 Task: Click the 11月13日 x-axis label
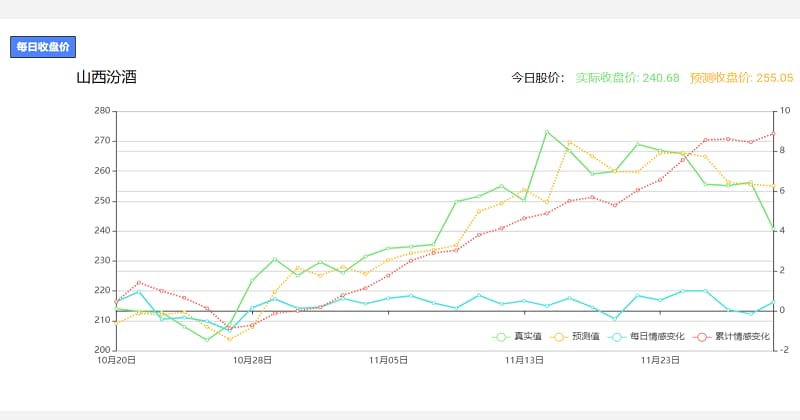coord(524,360)
